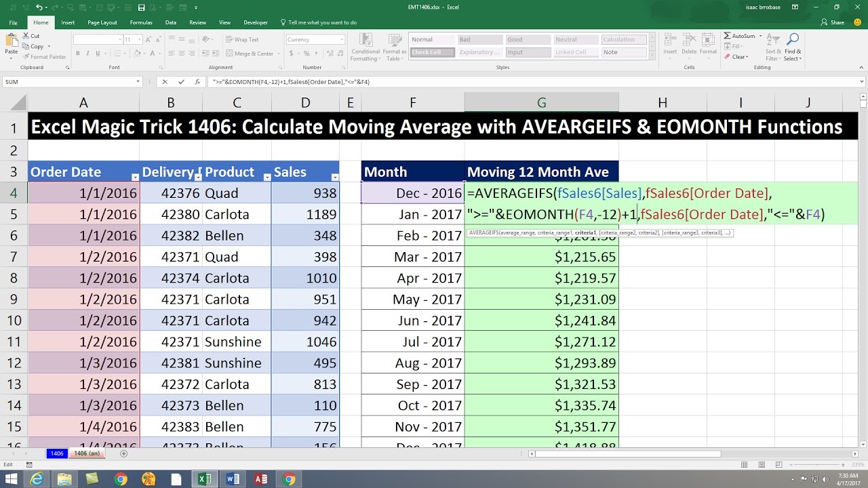This screenshot has width=868, height=488.
Task: Open Access from the Windows taskbar
Action: point(260,479)
